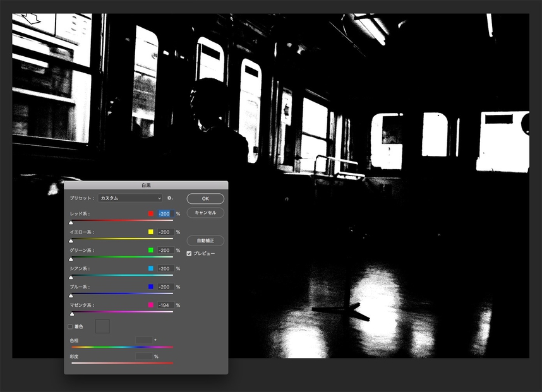Click the マゼンタ系 value field showing -194
The image size is (542, 392).
(x=166, y=306)
